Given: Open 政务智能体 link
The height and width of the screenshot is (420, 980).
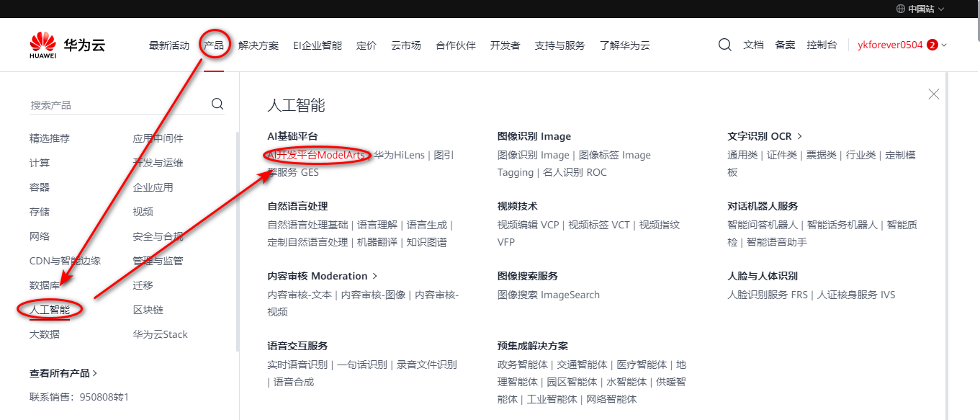Looking at the screenshot, I should point(523,365).
